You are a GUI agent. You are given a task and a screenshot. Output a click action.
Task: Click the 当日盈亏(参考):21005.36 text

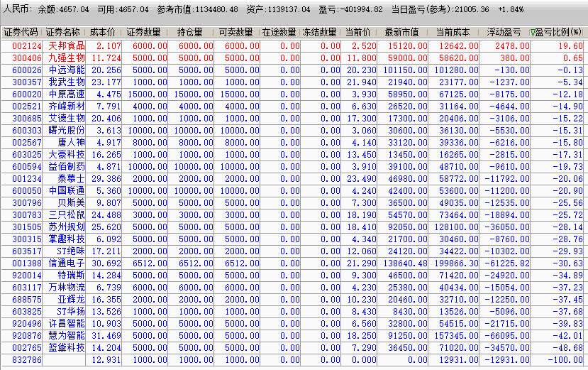click(x=440, y=9)
